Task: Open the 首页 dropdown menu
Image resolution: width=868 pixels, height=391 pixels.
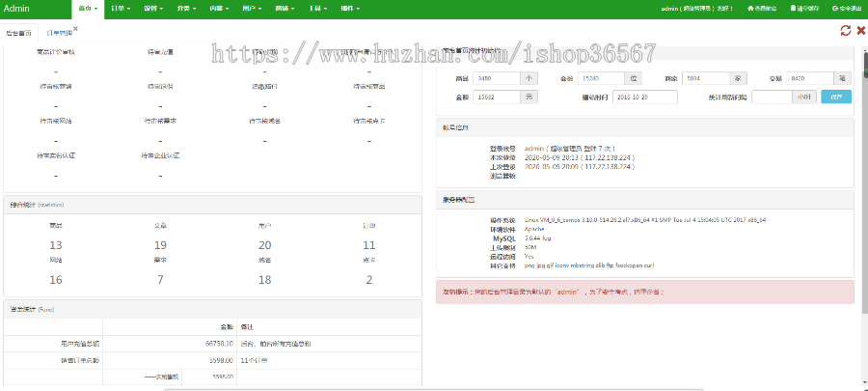Action: (x=89, y=8)
